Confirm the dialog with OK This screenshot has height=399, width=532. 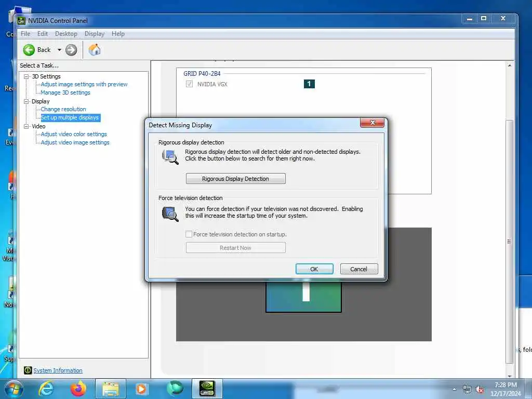[x=314, y=269]
